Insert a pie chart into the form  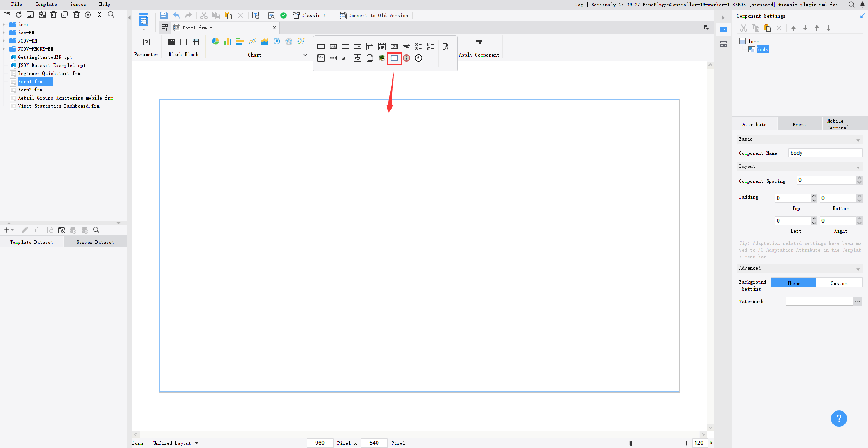(216, 41)
